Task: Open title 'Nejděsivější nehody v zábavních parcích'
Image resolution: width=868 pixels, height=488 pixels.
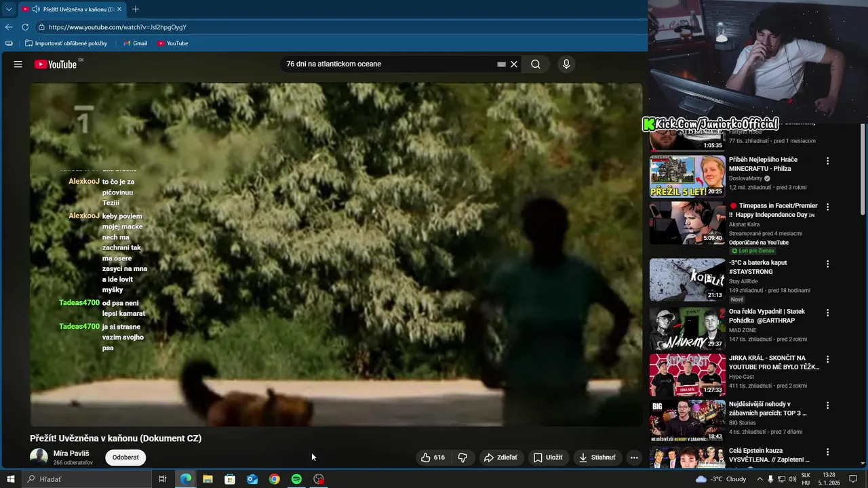Action: coord(768,408)
